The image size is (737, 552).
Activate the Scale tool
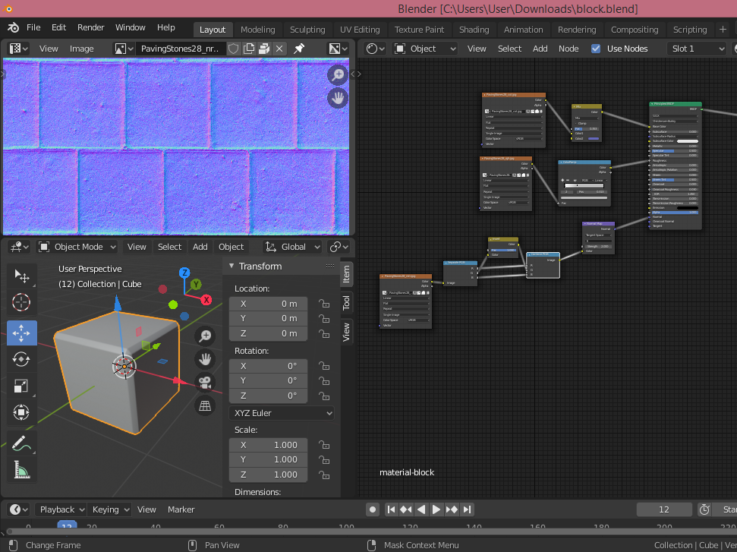click(22, 386)
